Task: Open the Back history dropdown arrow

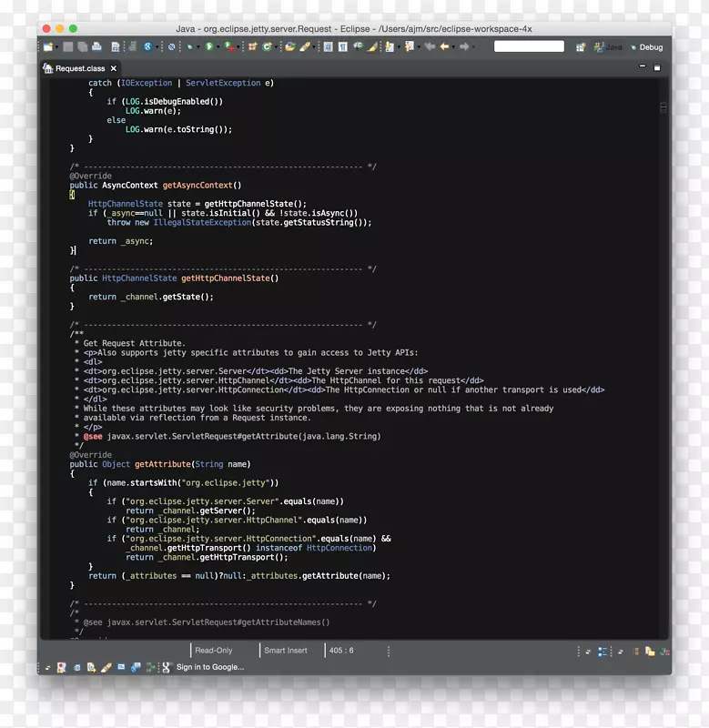Action: [x=455, y=47]
